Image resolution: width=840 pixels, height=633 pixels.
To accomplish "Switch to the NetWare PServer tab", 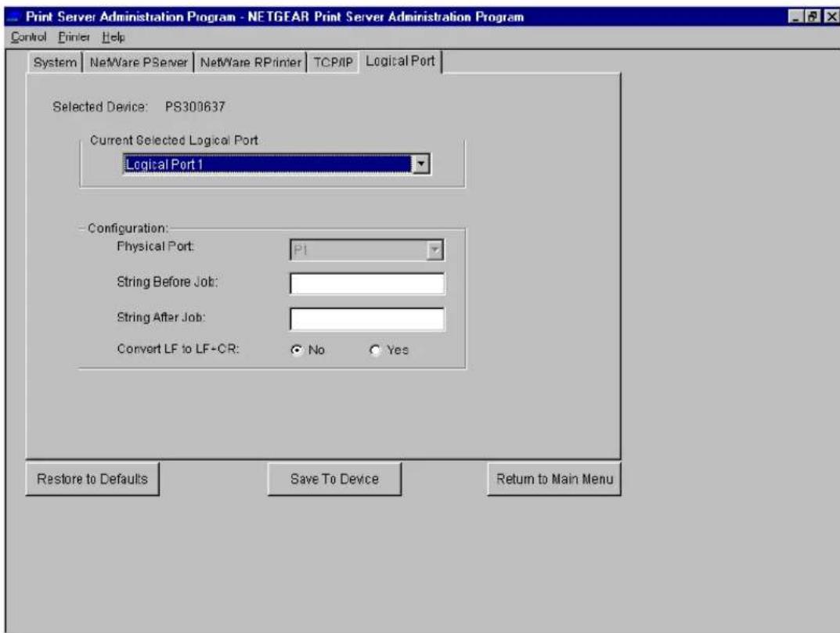I will (x=139, y=62).
